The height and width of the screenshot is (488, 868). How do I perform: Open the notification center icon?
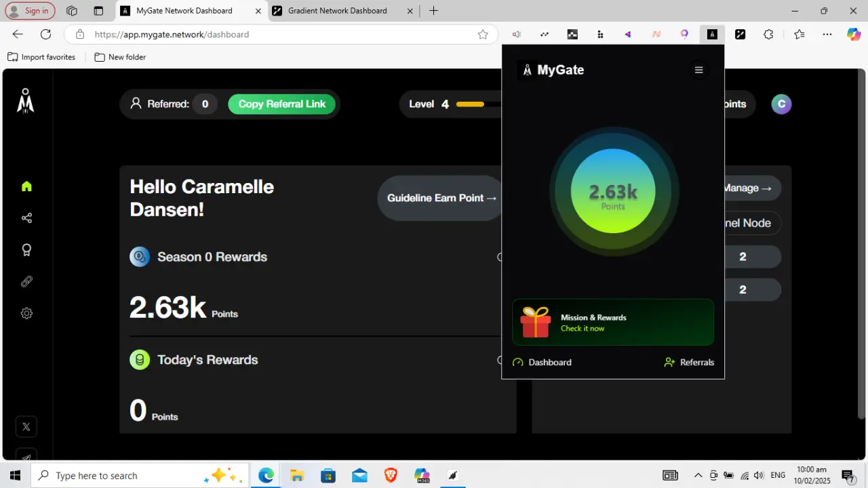(x=848, y=475)
